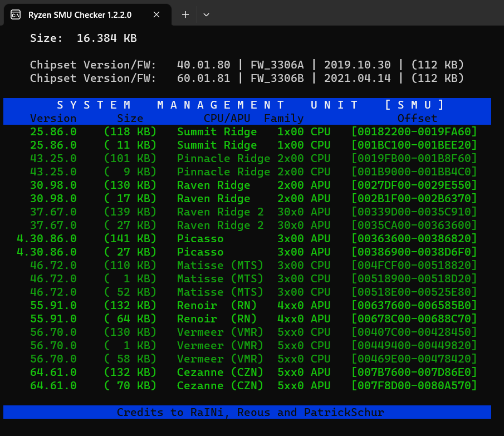Close the Ryzen SMU Checker tab
Image resolution: width=504 pixels, height=436 pixels.
[x=156, y=15]
